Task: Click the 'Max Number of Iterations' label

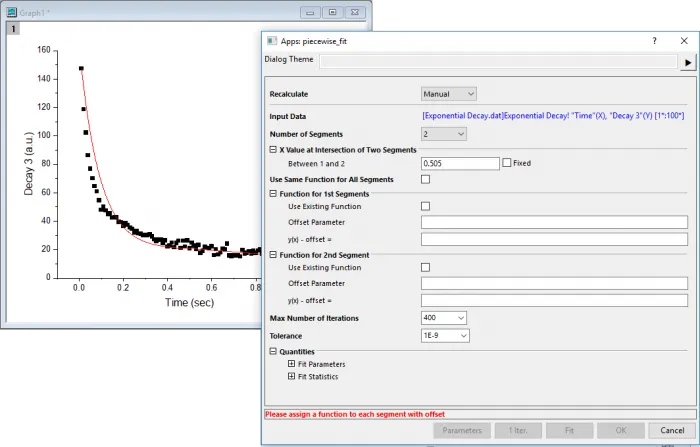Action: (314, 318)
